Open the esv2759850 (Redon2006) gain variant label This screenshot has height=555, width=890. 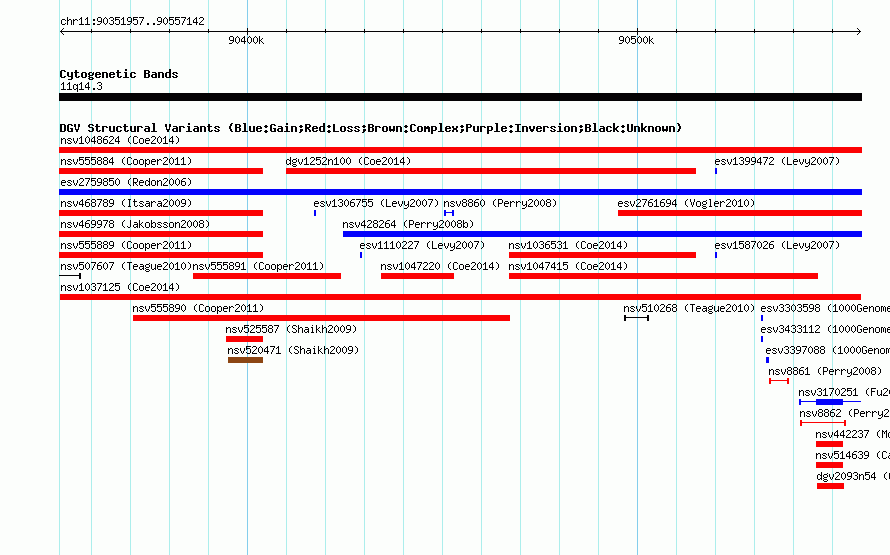tap(126, 183)
